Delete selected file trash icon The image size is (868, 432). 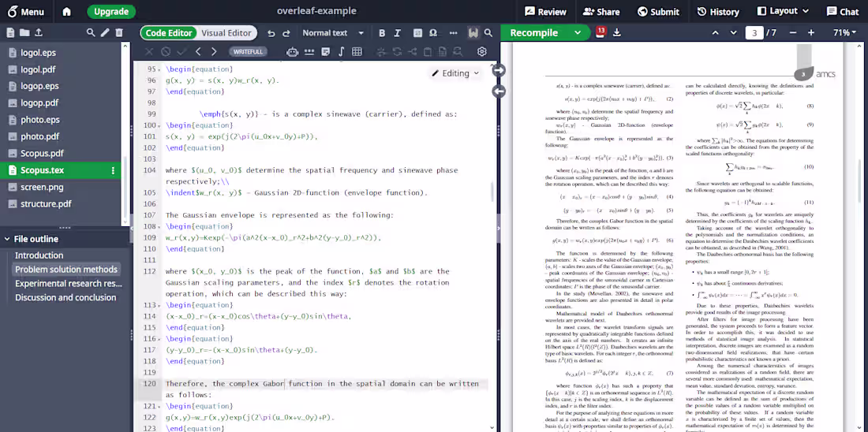click(x=119, y=32)
